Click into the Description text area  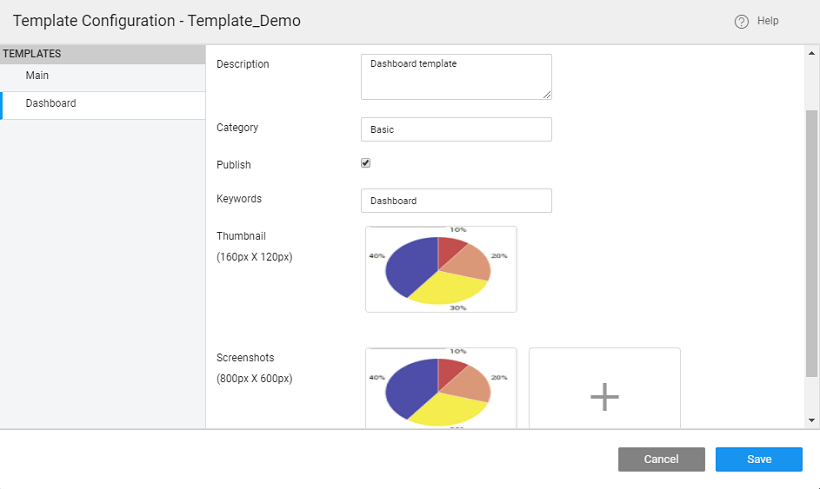pos(455,76)
